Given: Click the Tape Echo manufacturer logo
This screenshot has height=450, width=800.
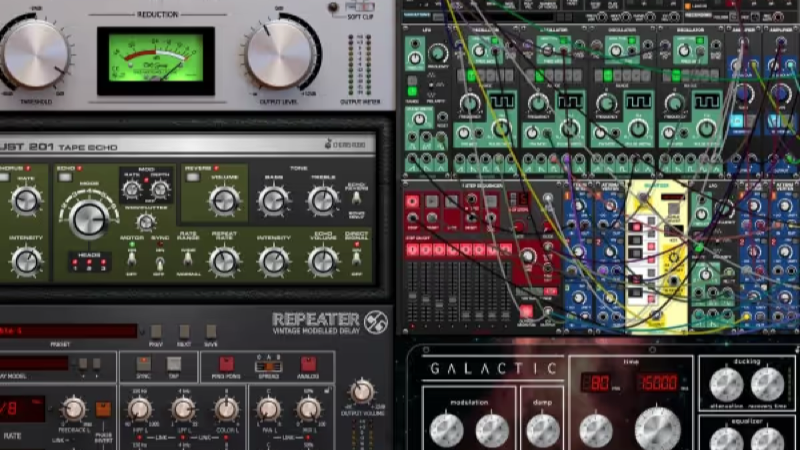Looking at the screenshot, I should (x=345, y=145).
